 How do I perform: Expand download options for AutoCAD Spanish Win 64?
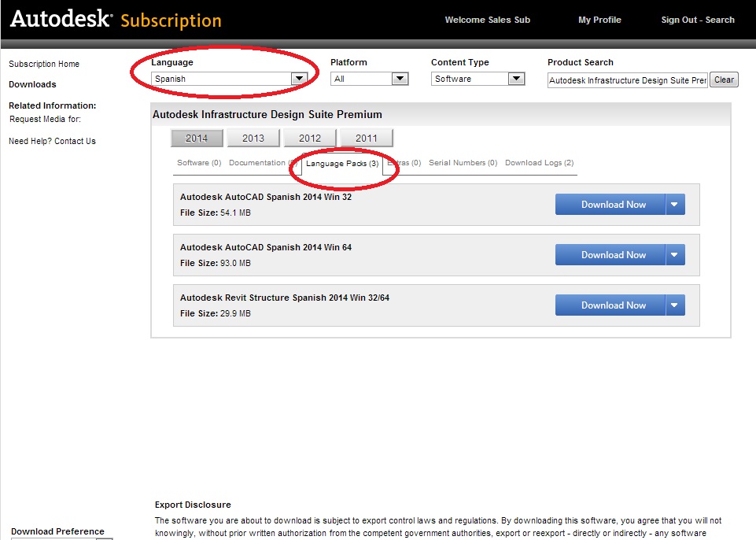(x=675, y=255)
